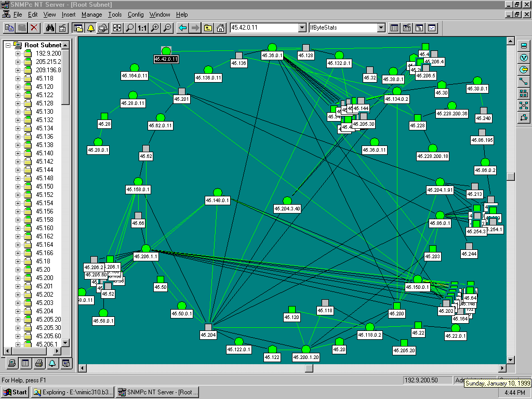This screenshot has width=532, height=399.
Task: Click the Windows Start button
Action: (14, 392)
